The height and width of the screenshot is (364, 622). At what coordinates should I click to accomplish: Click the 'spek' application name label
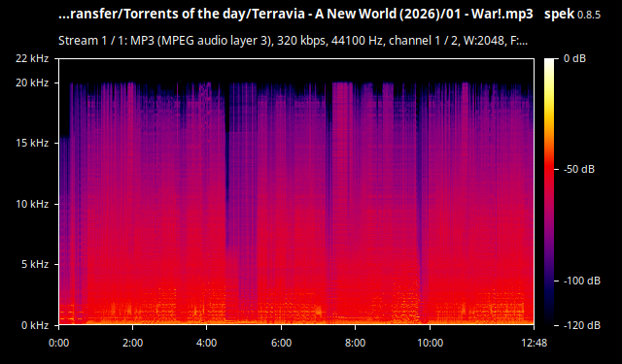[559, 15]
